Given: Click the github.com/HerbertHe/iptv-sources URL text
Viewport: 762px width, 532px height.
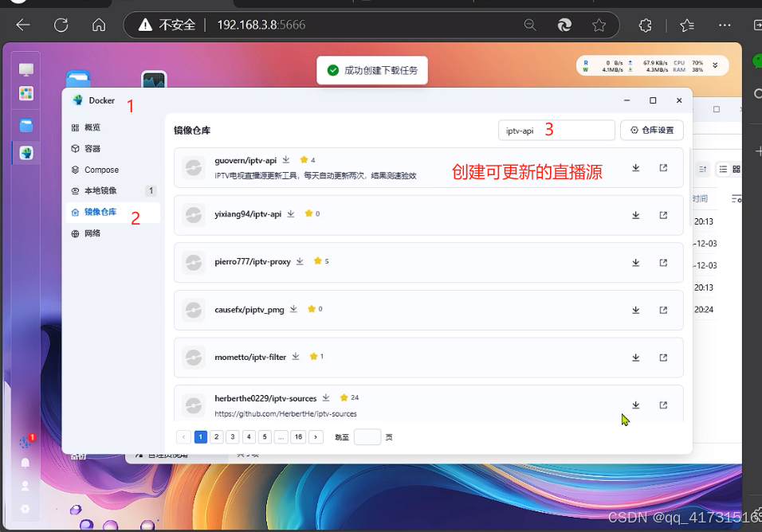Looking at the screenshot, I should click(x=285, y=414).
